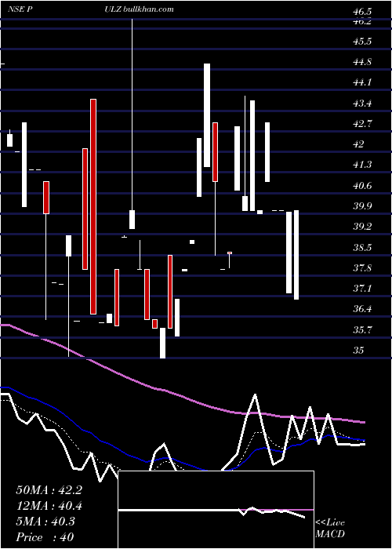Click the 38.5 price axis label
Screen dimensions: 392x549
pyautogui.click(x=362, y=248)
